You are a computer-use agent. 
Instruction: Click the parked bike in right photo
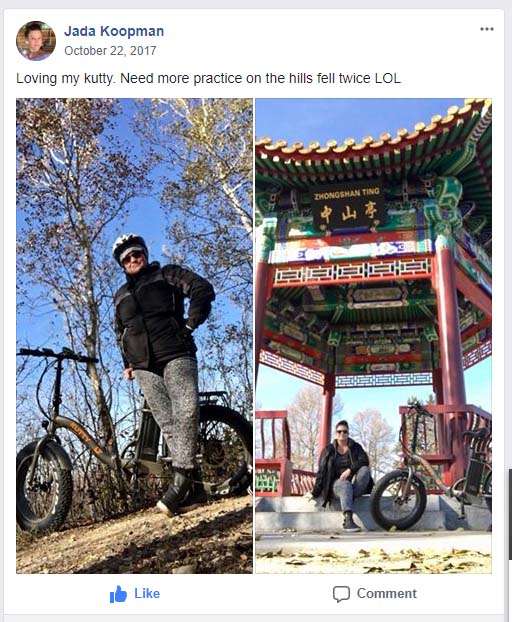pos(430,468)
